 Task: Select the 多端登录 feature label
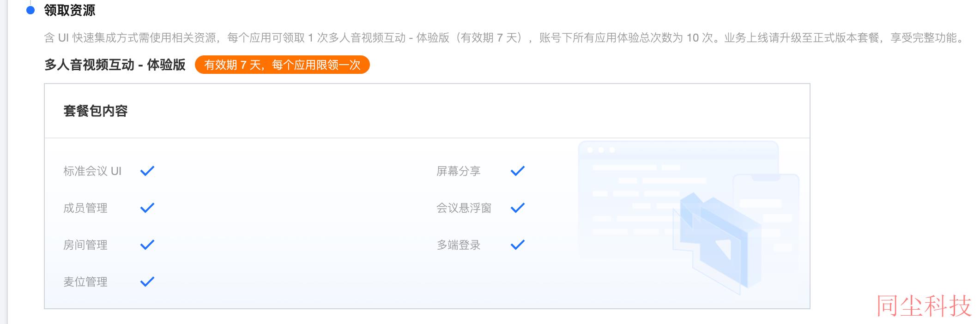(459, 245)
